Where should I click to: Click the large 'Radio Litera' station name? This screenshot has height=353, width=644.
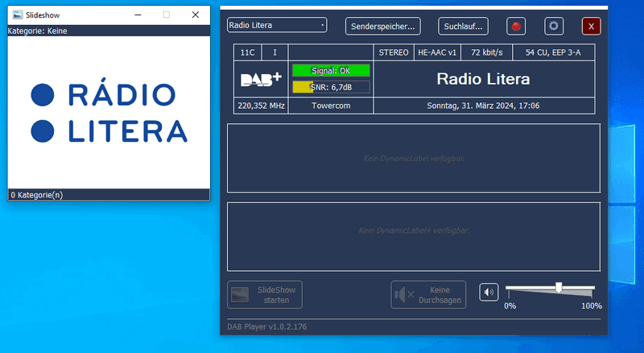click(x=483, y=79)
